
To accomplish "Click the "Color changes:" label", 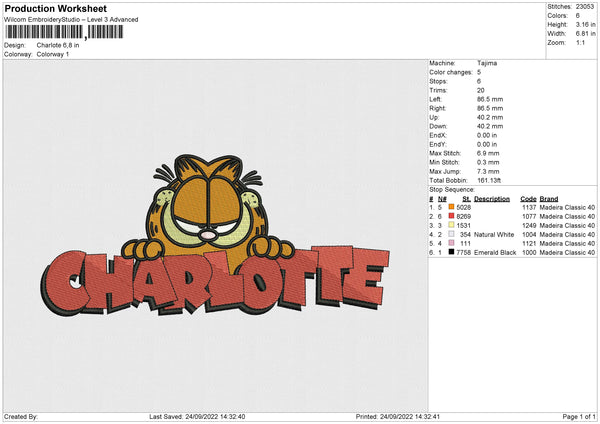I will pos(451,72).
